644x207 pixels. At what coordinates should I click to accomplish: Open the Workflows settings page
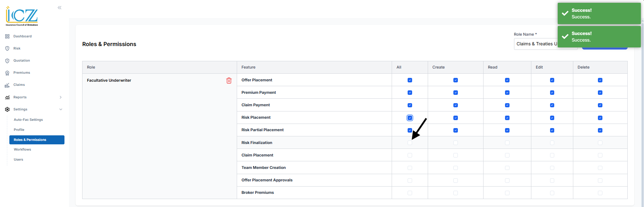pyautogui.click(x=23, y=150)
